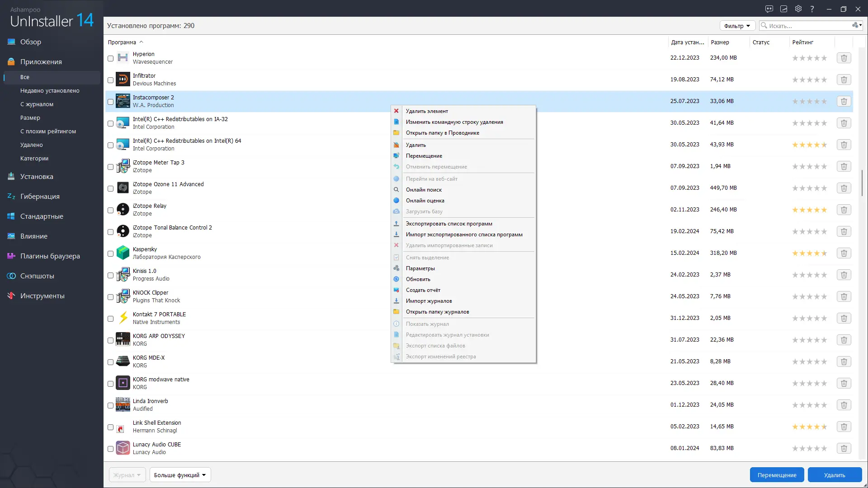Check the Infiltrator program checkbox
868x488 pixels.
click(110, 80)
